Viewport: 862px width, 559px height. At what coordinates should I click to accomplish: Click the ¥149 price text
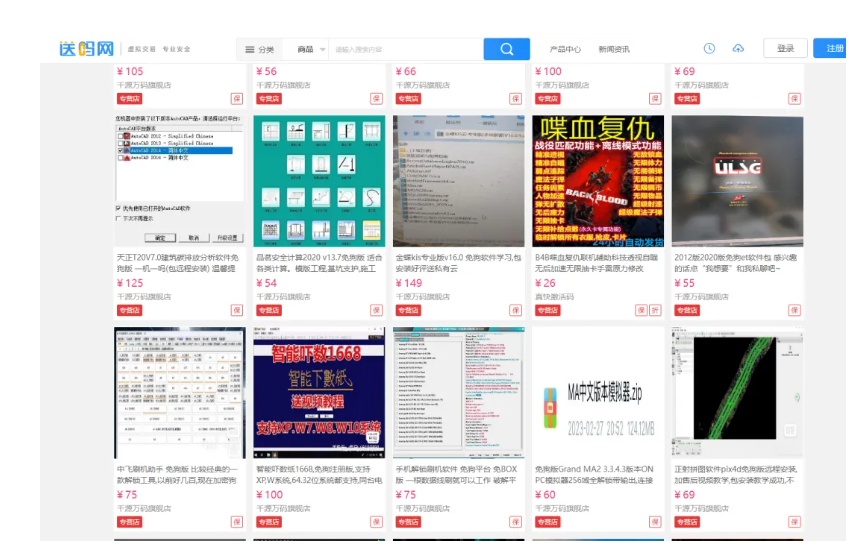pyautogui.click(x=409, y=283)
